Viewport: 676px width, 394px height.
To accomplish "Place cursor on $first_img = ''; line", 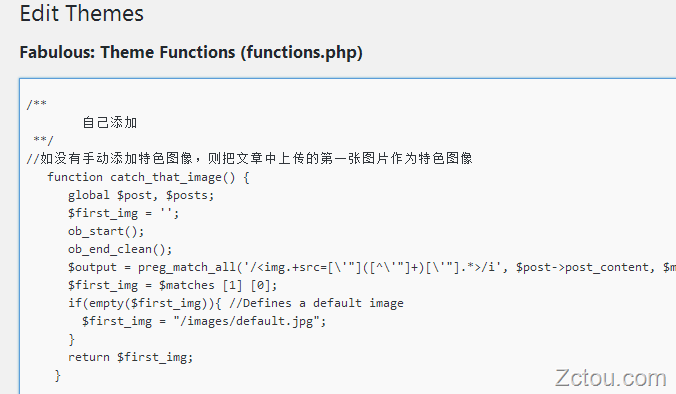I will click(x=123, y=213).
